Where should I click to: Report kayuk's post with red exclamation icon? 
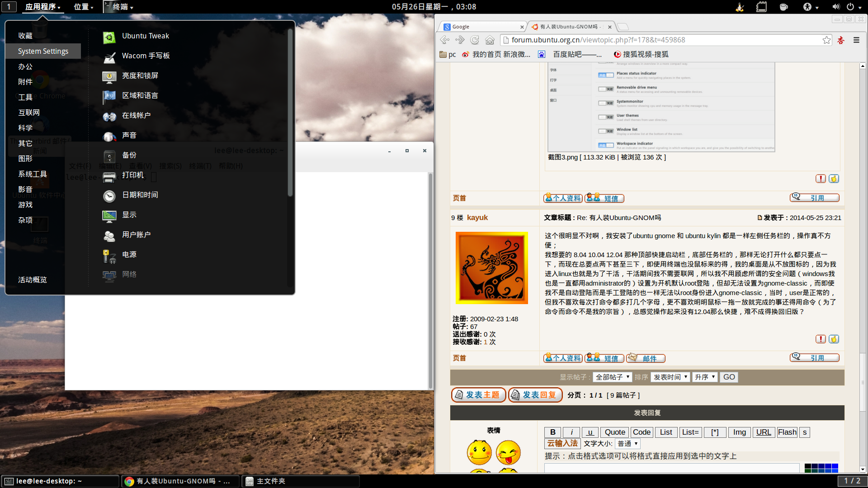point(821,339)
